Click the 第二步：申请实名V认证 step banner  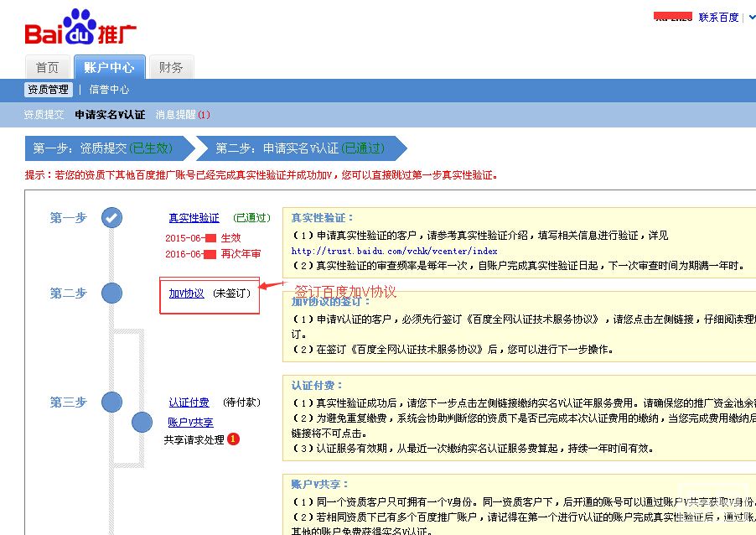coord(302,148)
